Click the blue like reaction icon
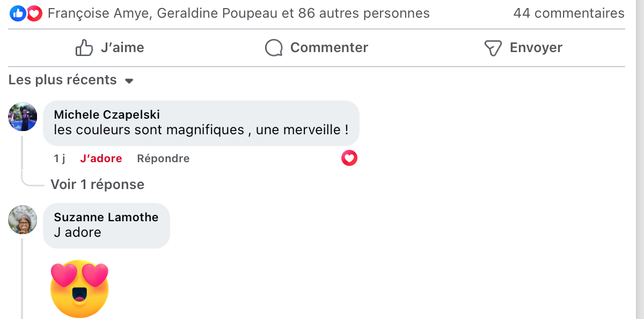This screenshot has height=319, width=644. tap(17, 13)
